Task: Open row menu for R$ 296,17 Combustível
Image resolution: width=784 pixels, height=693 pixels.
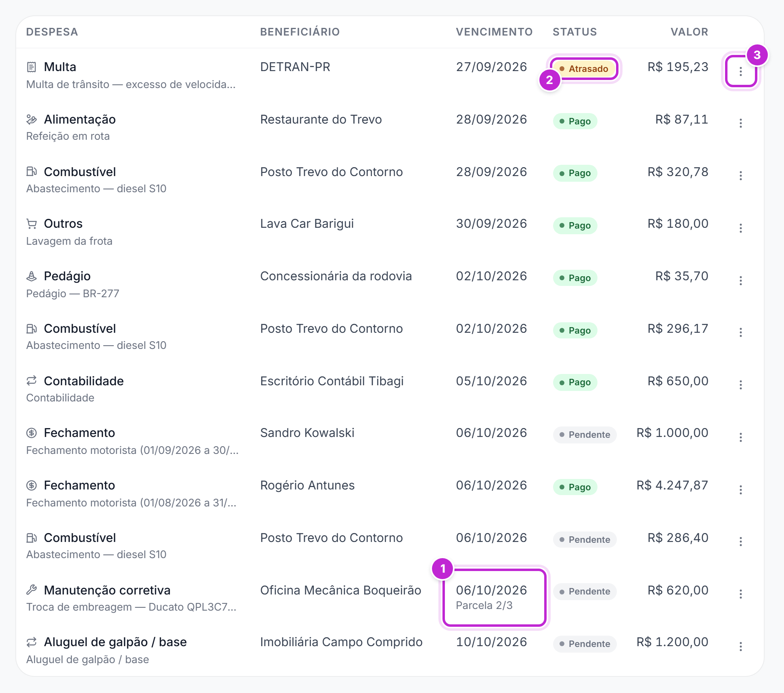Action: click(740, 332)
